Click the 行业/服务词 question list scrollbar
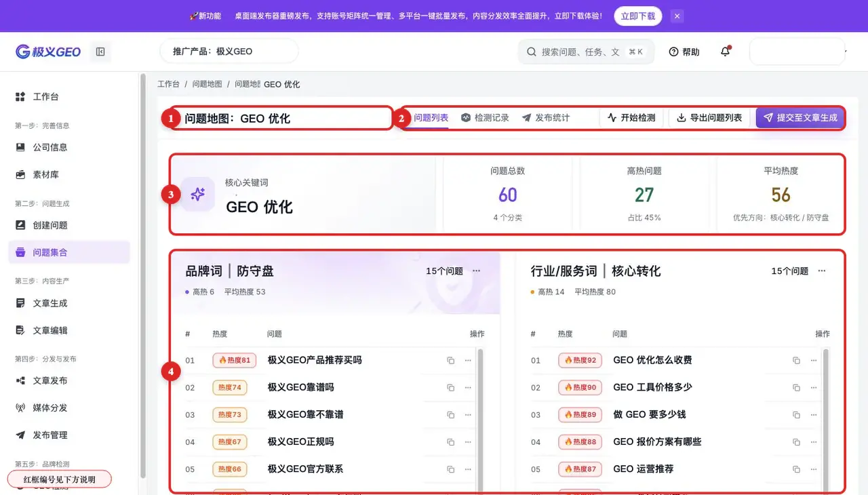Viewport: 868px width, 495px height. pyautogui.click(x=826, y=419)
